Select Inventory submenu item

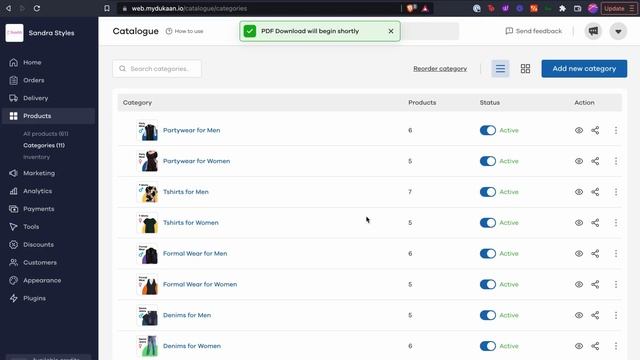click(x=36, y=157)
